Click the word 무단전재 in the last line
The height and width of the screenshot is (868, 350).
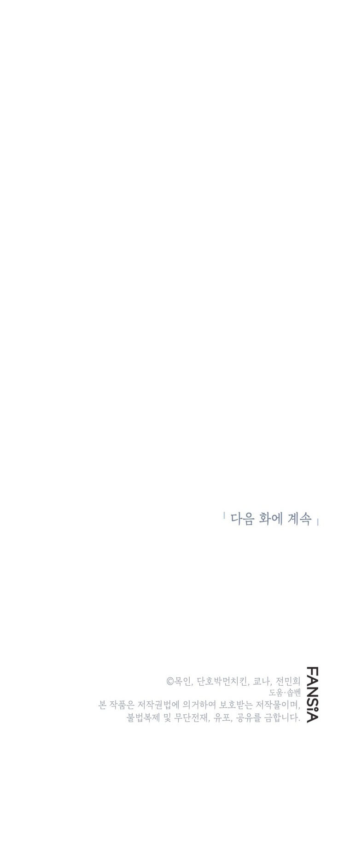[x=193, y=718]
